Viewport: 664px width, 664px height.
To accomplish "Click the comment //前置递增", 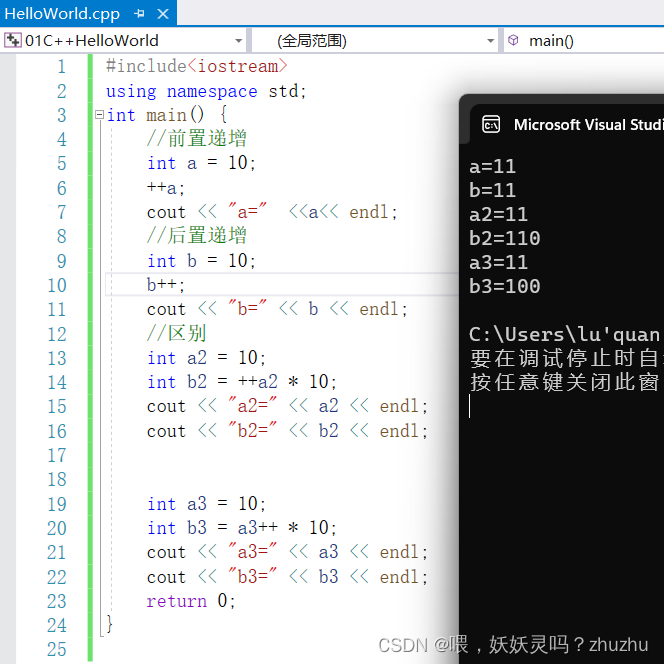I will [x=196, y=139].
